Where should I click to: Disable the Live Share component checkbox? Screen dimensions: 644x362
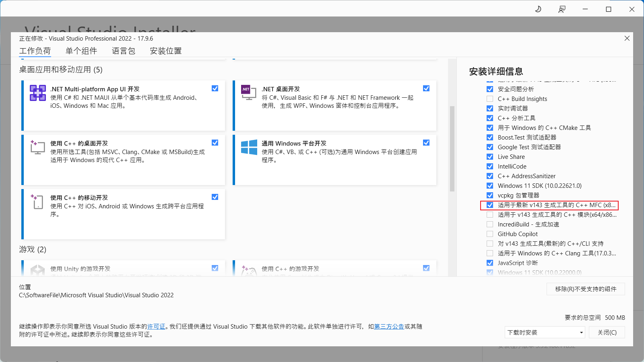(490, 157)
